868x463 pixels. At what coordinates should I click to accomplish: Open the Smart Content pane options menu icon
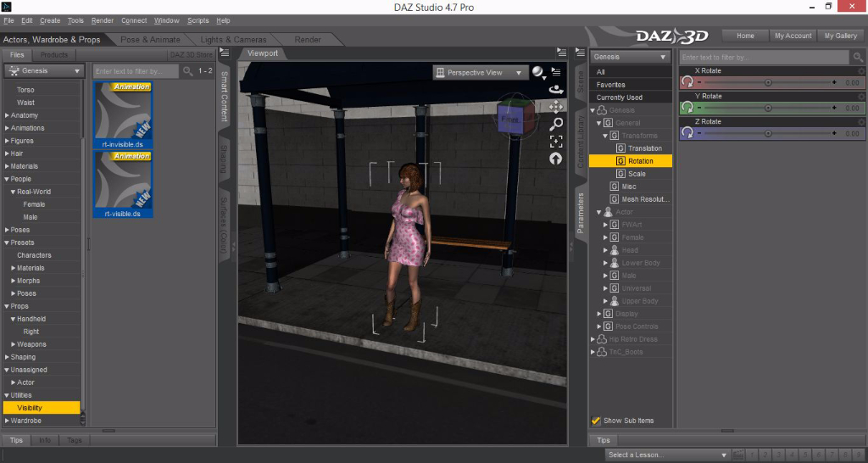tap(224, 53)
